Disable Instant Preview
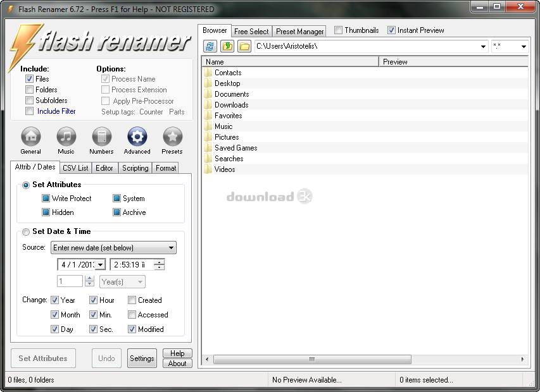540x392 pixels. click(x=391, y=30)
